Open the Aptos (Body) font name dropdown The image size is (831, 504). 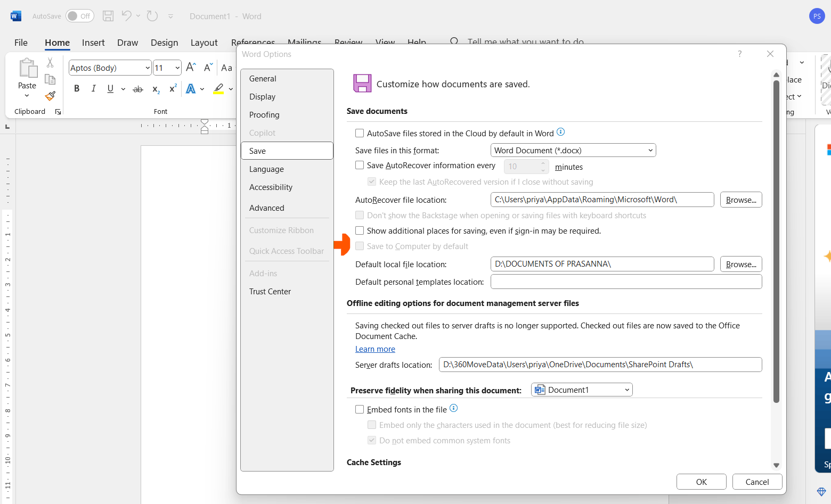(x=148, y=68)
